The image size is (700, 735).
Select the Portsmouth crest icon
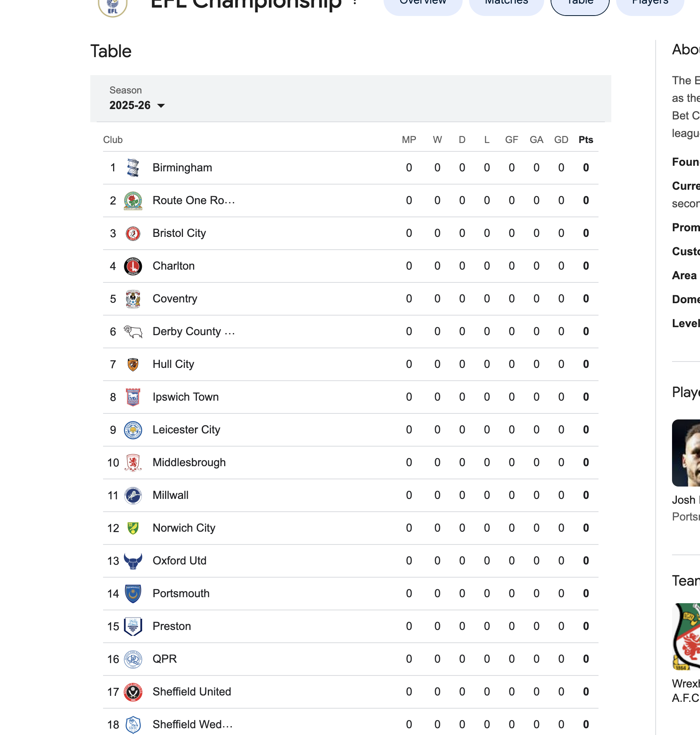click(133, 594)
